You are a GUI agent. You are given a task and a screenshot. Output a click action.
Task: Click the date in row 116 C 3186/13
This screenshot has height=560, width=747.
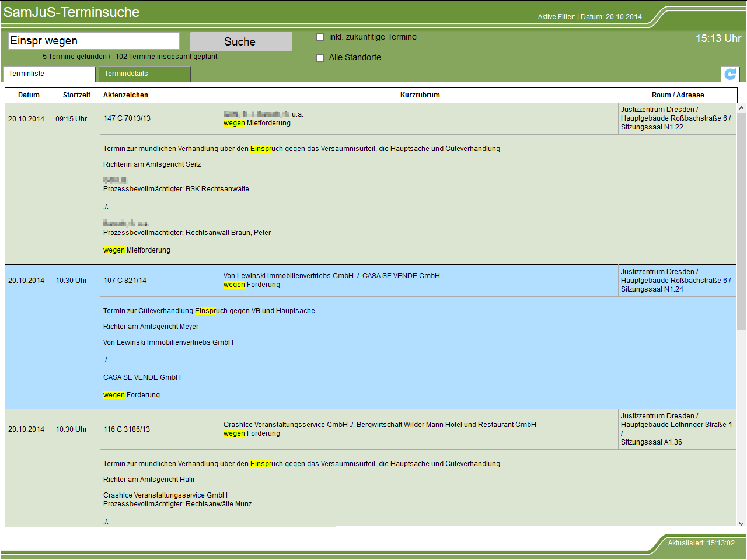(26, 429)
